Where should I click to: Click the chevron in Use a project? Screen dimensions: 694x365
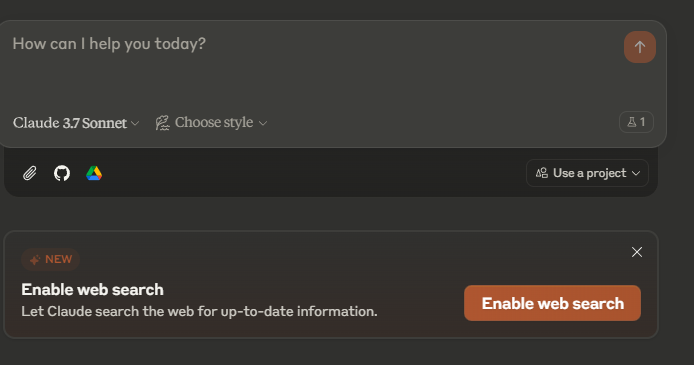pyautogui.click(x=636, y=173)
